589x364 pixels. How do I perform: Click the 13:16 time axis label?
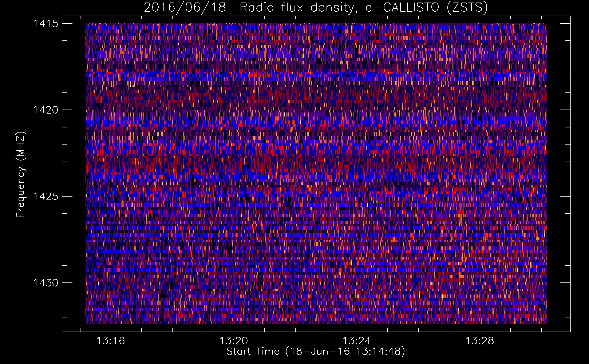point(110,341)
